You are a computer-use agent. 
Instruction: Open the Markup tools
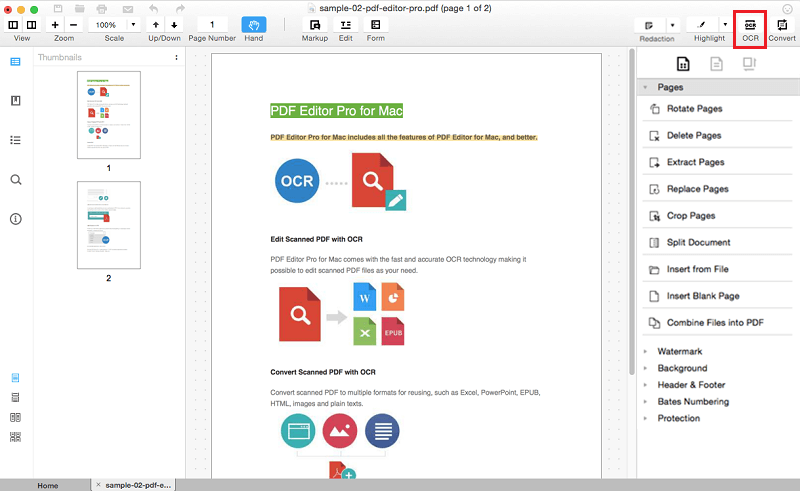pos(315,24)
